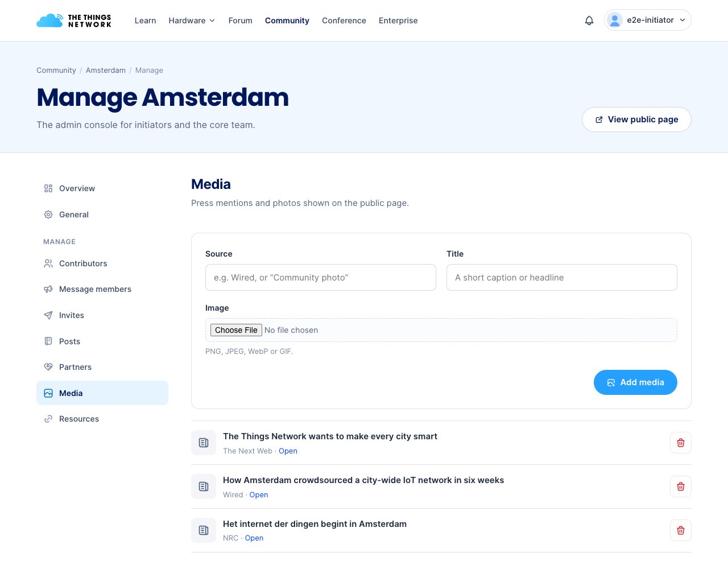This screenshot has width=728, height=569.
Task: Delete the Wired media item
Action: (x=681, y=486)
